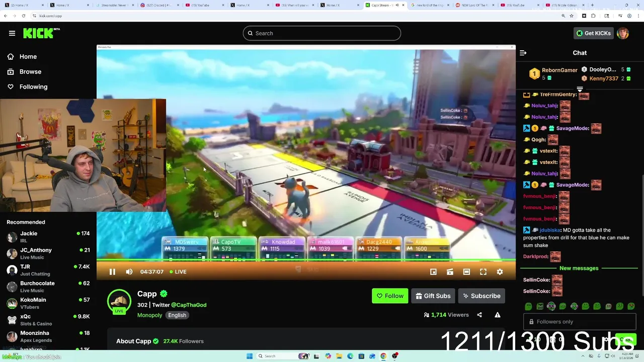Expand the leaderboard collapse handle
This screenshot has height=362, width=644.
tap(580, 89)
